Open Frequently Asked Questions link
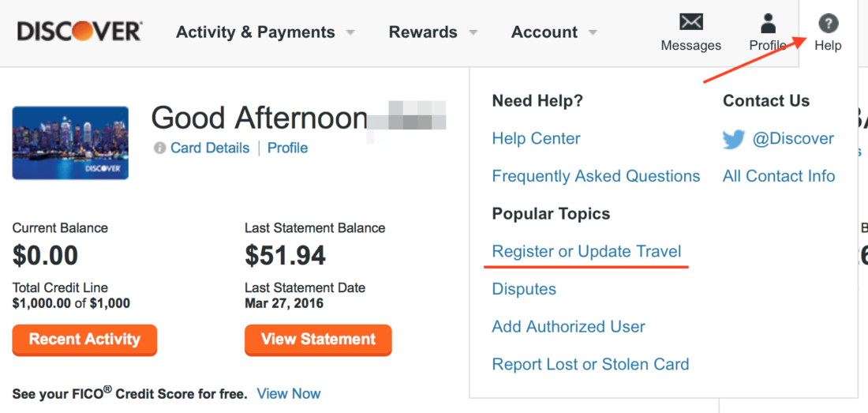This screenshot has height=413, width=868. (596, 176)
